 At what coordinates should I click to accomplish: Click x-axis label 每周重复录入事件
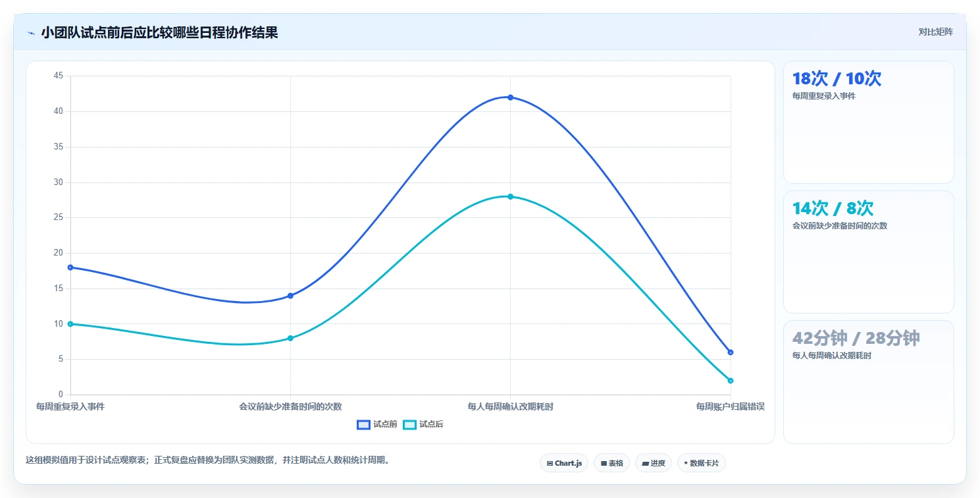pyautogui.click(x=70, y=406)
